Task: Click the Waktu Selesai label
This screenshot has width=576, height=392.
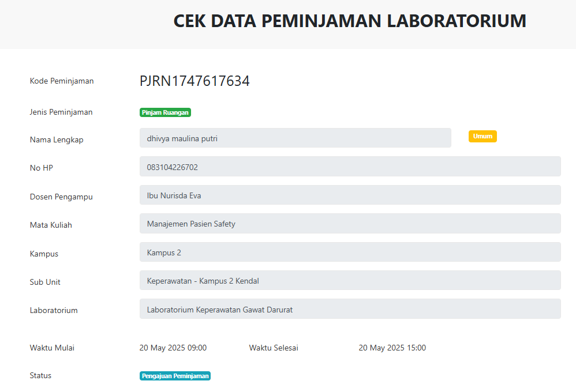Action: (x=274, y=348)
